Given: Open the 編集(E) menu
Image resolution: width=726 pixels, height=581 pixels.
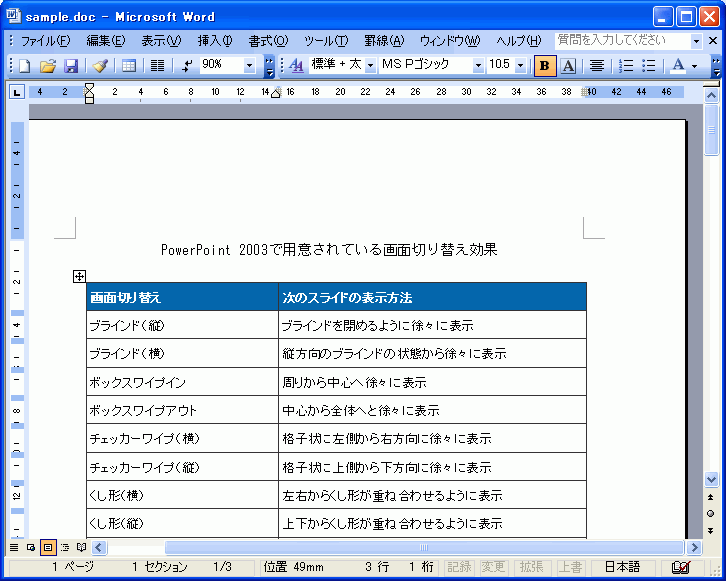Looking at the screenshot, I should click(x=106, y=41).
